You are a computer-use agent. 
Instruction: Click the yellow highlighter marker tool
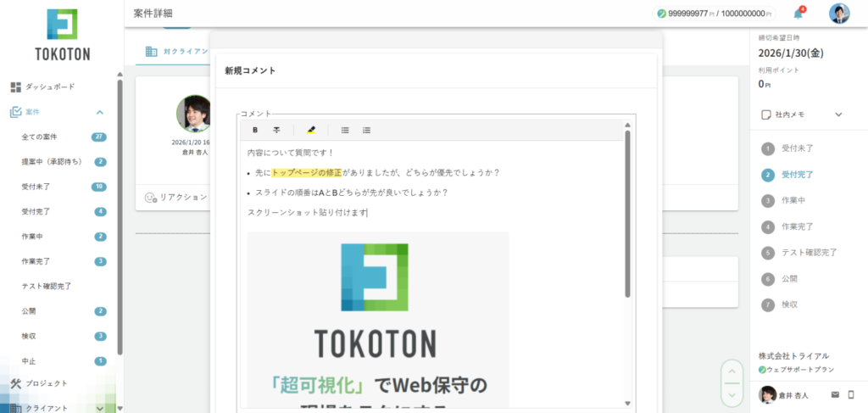[311, 130]
